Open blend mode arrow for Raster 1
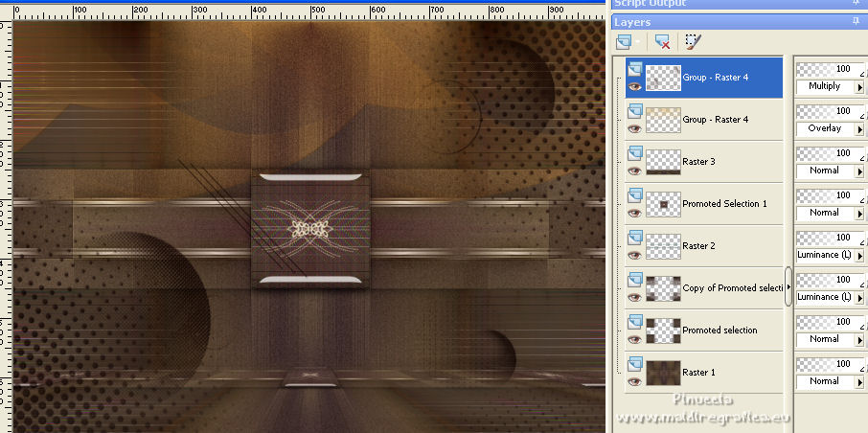The image size is (868, 433). (860, 381)
